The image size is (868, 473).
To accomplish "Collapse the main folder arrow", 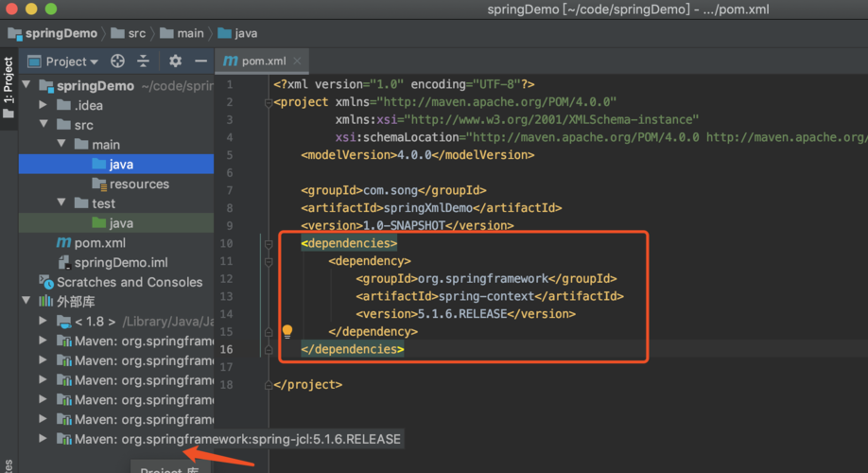I will tap(61, 144).
